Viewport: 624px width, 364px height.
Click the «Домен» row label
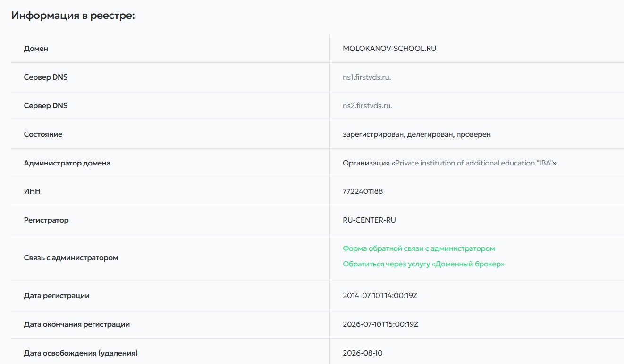click(x=36, y=49)
